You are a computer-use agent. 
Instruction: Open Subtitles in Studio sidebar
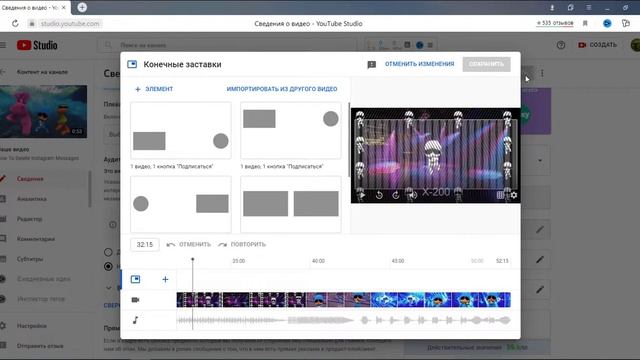pos(30,259)
